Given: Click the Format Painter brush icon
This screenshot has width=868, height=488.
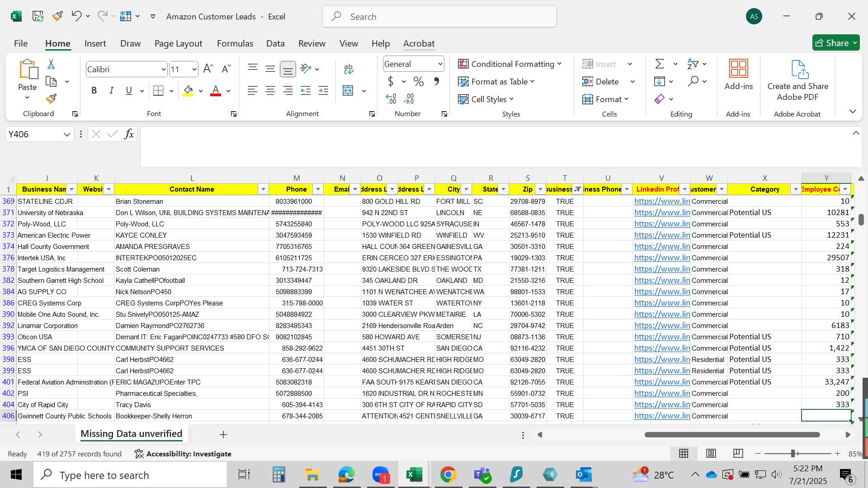Looking at the screenshot, I should [51, 98].
